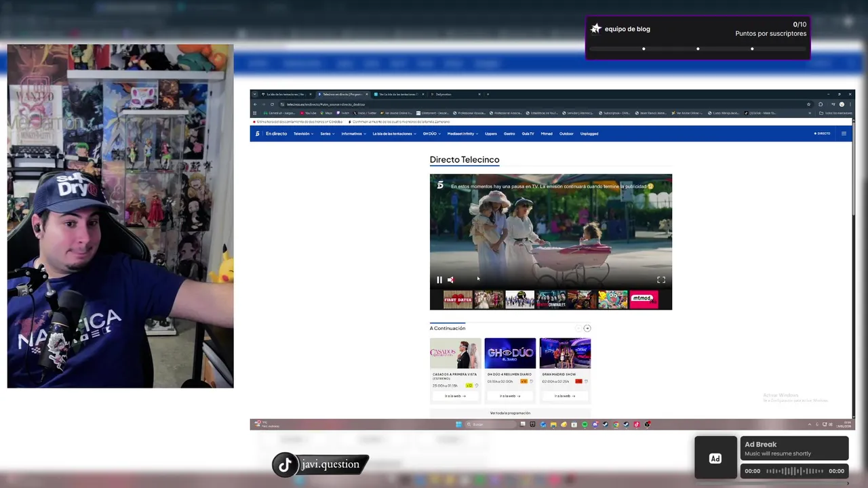Open a new browser tab
Viewport: 868px width, 488px height.
(x=488, y=94)
